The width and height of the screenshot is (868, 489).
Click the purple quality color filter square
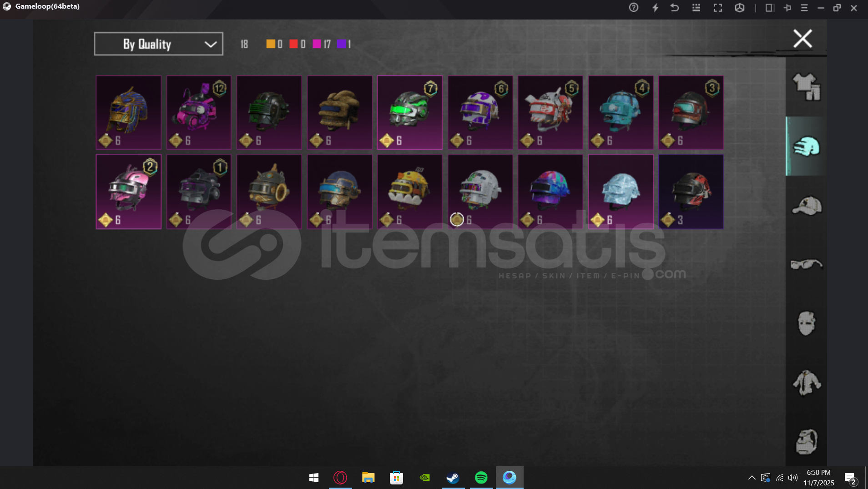coord(341,44)
